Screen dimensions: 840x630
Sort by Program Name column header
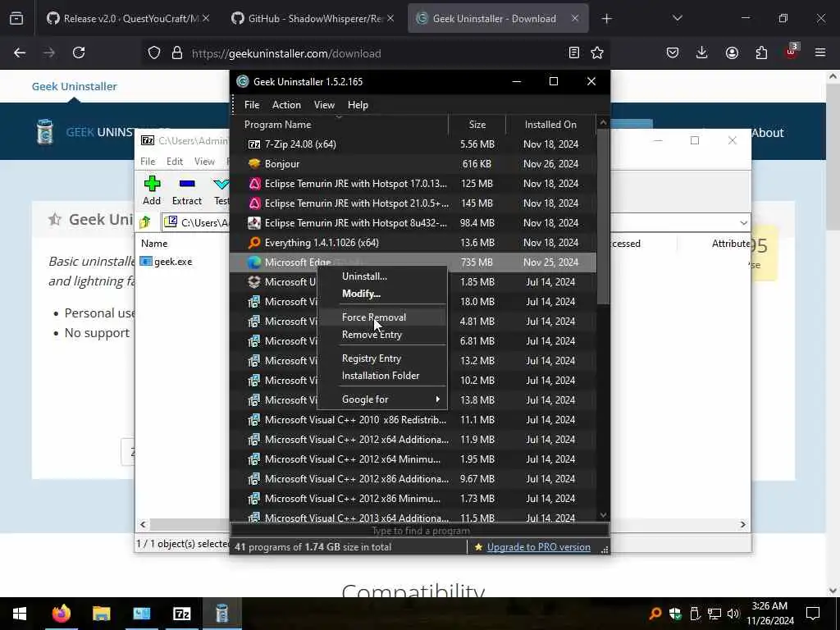click(340, 125)
